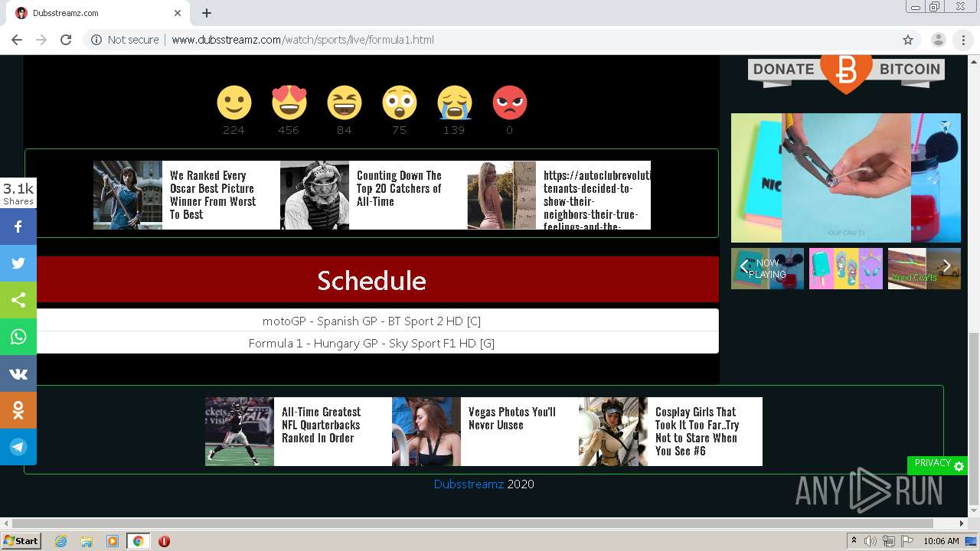View site information Not secure icon
This screenshot has width=980, height=551.
(96, 40)
